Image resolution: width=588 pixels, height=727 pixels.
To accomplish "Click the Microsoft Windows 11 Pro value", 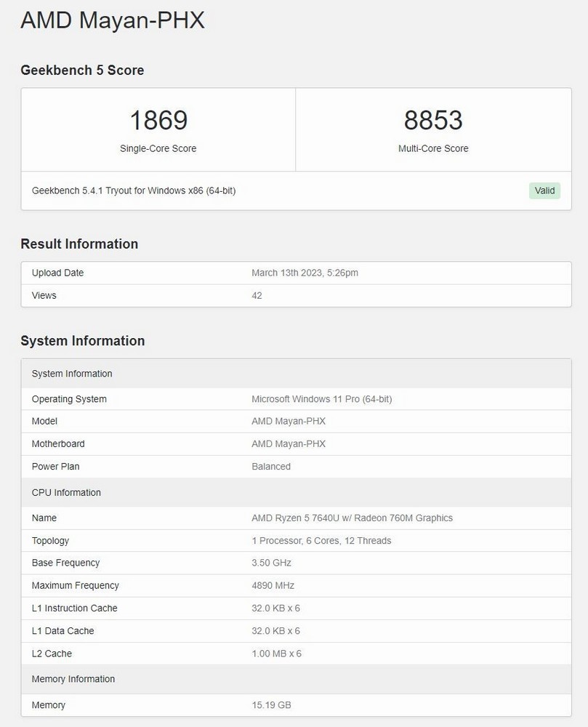I will (x=321, y=398).
